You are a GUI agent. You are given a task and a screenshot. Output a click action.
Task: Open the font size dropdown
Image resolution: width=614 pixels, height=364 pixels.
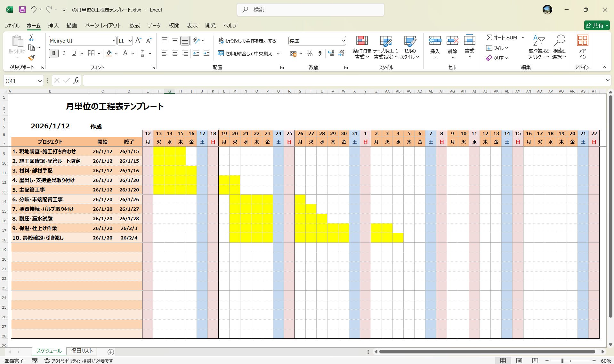coord(130,41)
